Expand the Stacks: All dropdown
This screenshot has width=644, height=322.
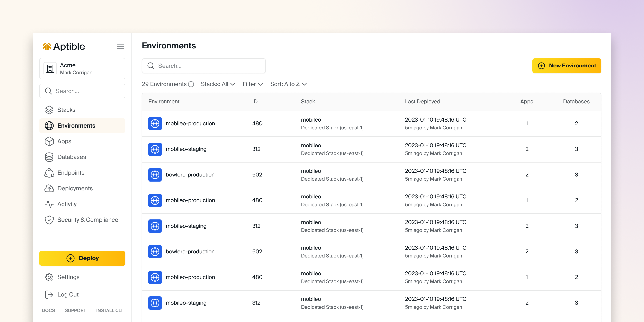click(218, 84)
